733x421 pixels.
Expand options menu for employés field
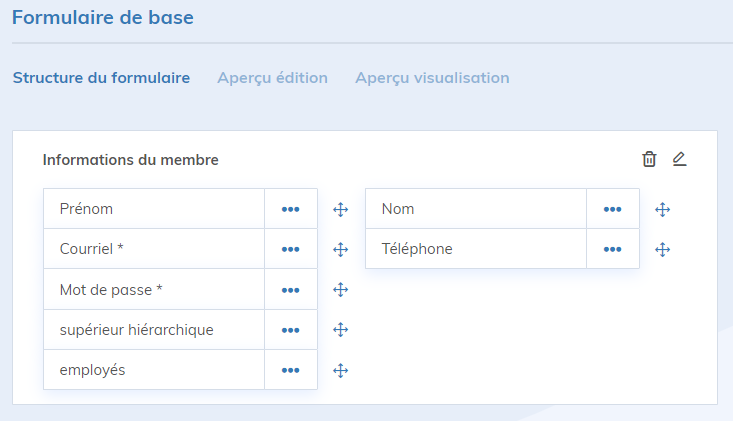291,370
